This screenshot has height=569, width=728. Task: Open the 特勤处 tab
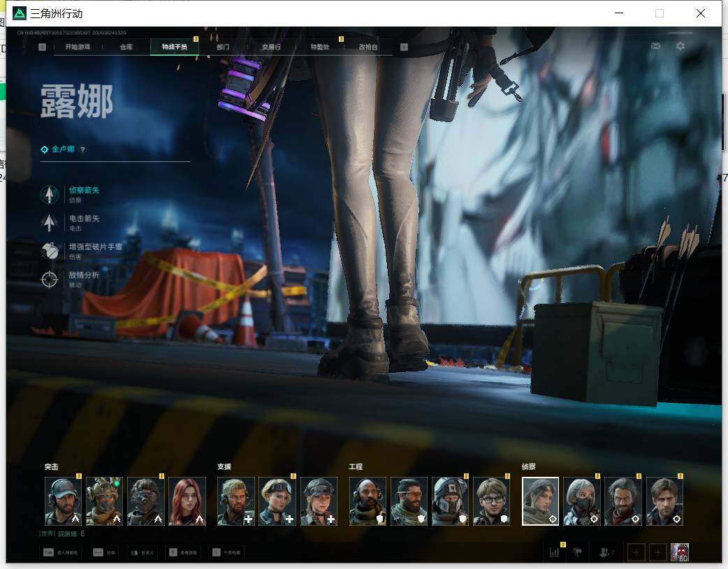(320, 47)
